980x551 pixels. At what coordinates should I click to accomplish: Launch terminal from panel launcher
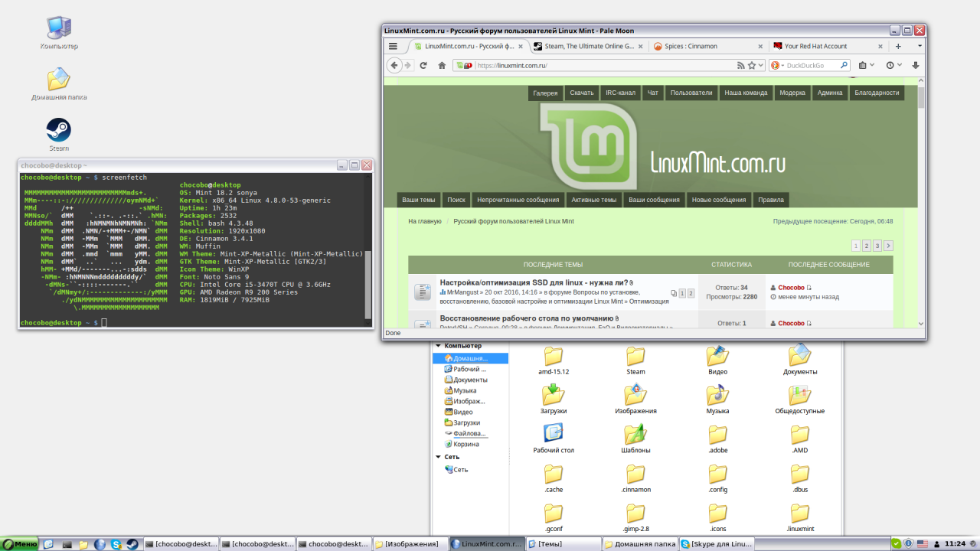tap(67, 544)
